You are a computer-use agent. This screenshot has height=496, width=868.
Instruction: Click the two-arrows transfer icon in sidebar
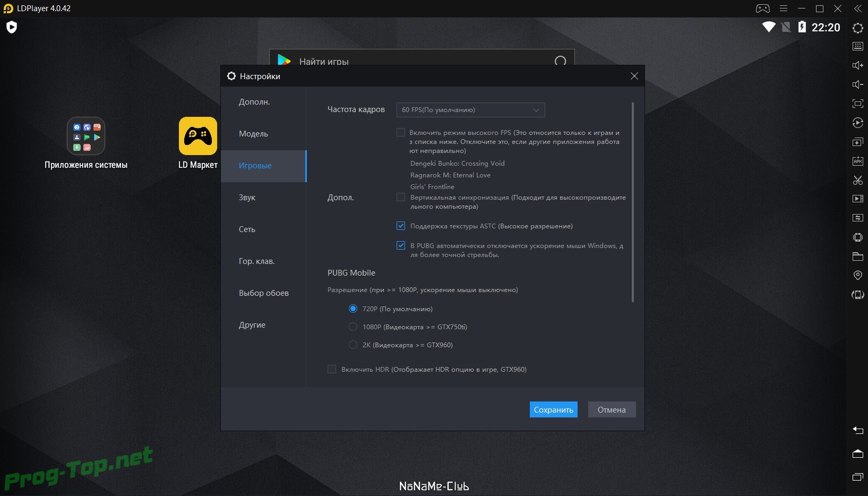857,218
